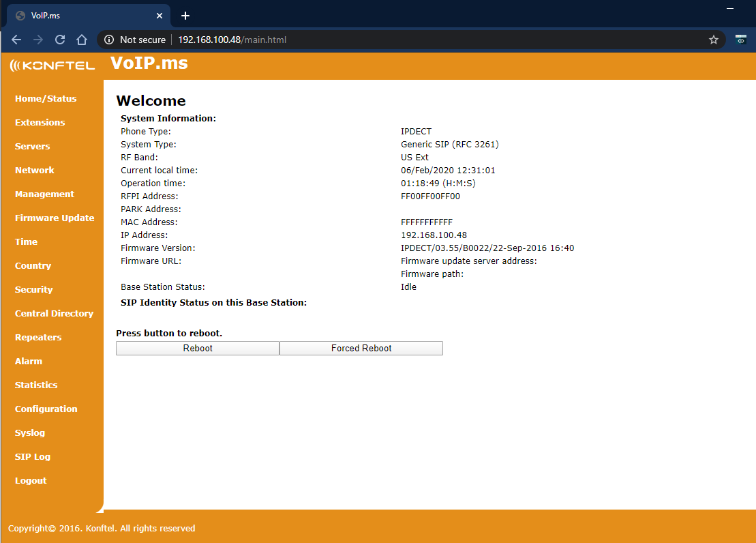View the Statistics page
The height and width of the screenshot is (543, 756).
(36, 385)
